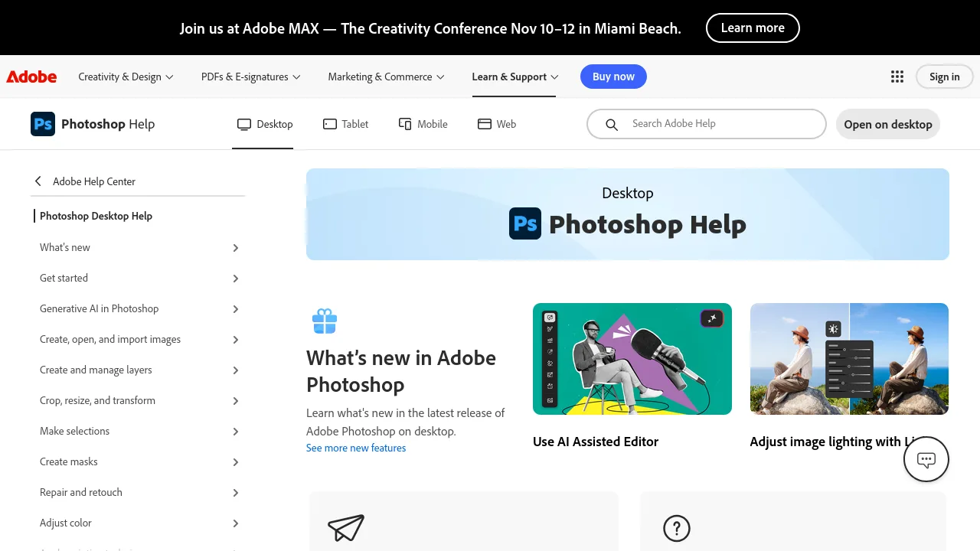Click Open on desktop button
This screenshot has width=980, height=551.
tap(887, 124)
